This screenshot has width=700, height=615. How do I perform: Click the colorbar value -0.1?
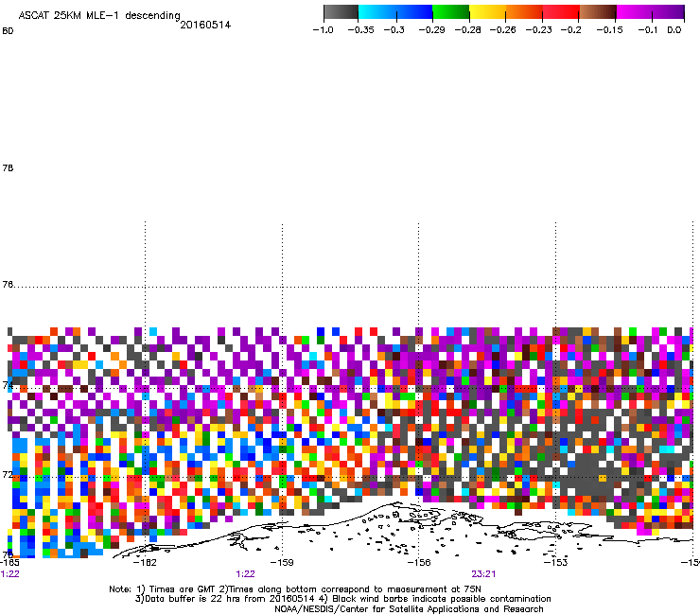[x=647, y=30]
